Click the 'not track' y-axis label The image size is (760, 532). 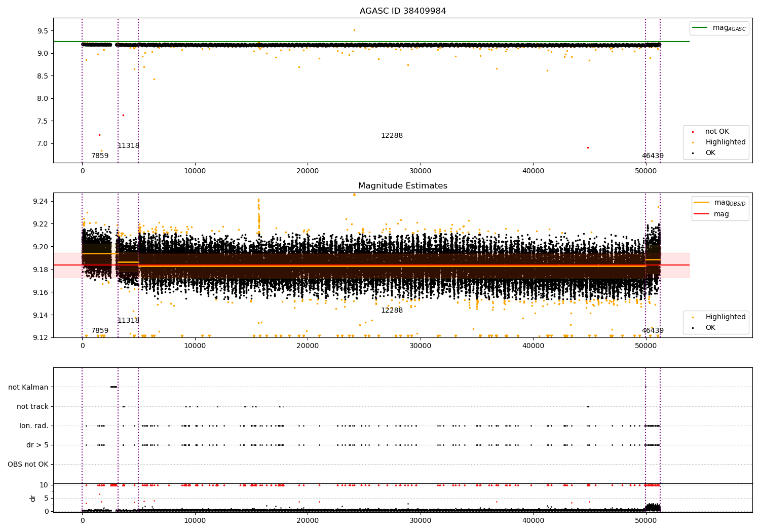click(x=32, y=407)
